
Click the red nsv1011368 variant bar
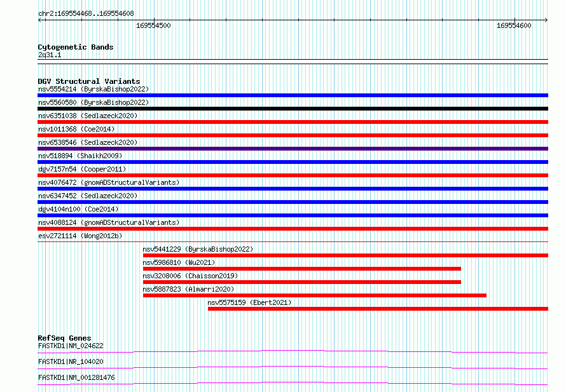pyautogui.click(x=293, y=135)
